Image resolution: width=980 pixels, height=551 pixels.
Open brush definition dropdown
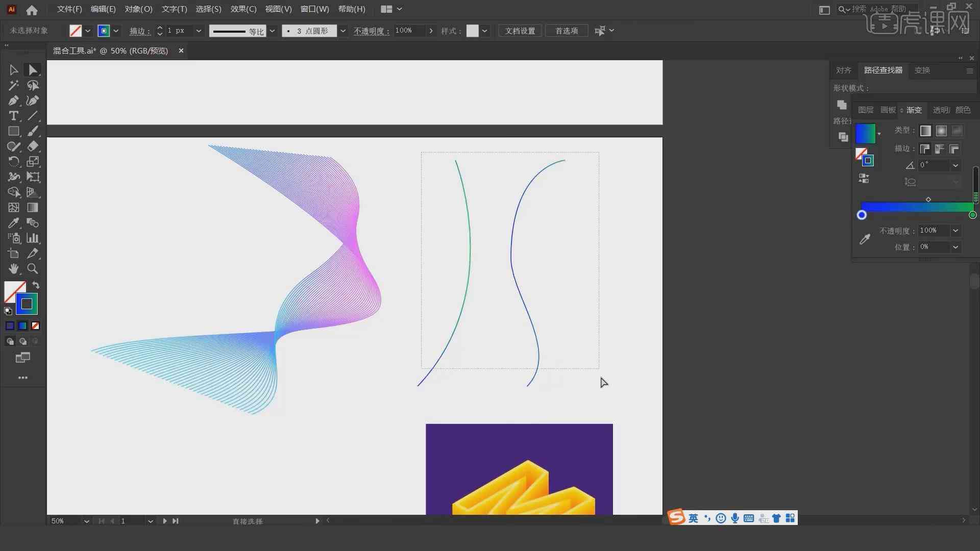click(x=343, y=31)
